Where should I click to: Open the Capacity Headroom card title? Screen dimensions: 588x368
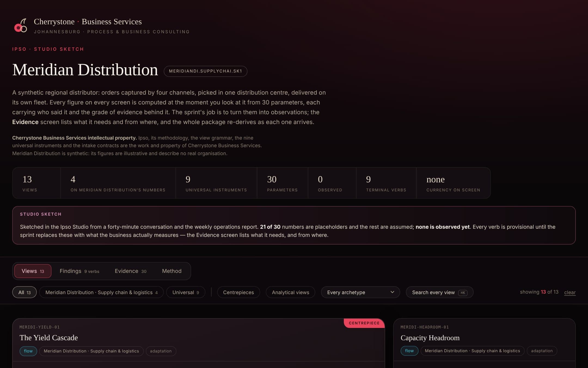coord(430,338)
